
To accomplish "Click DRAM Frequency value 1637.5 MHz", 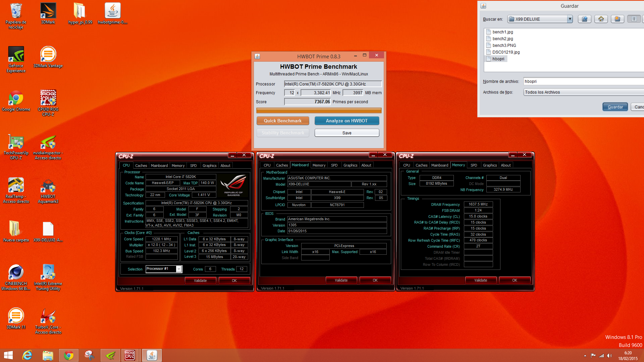I will (x=478, y=204).
